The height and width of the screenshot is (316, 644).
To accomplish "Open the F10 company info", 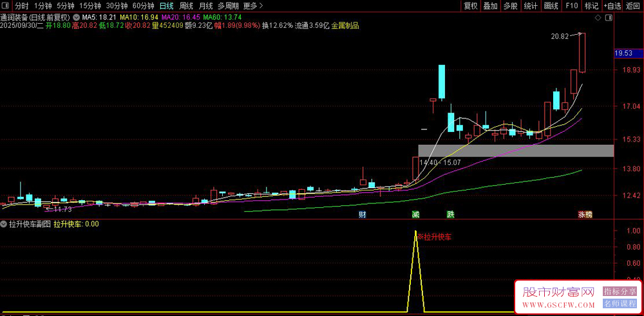I will (571, 6).
